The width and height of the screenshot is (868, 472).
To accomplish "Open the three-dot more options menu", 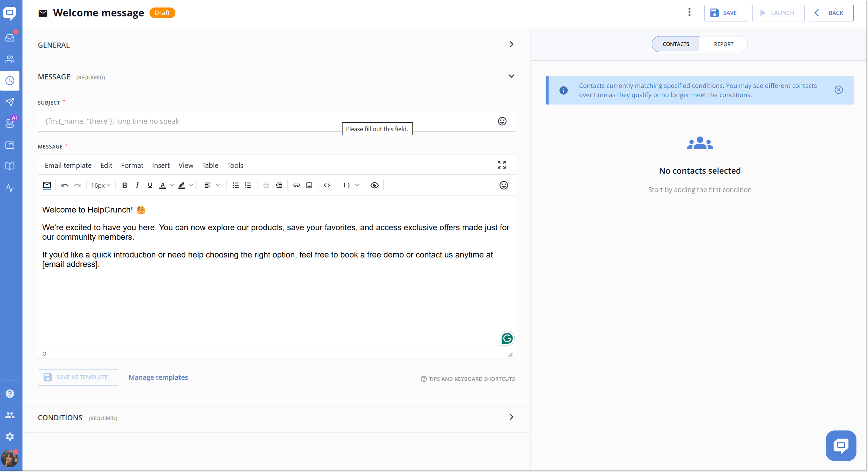I will click(689, 12).
